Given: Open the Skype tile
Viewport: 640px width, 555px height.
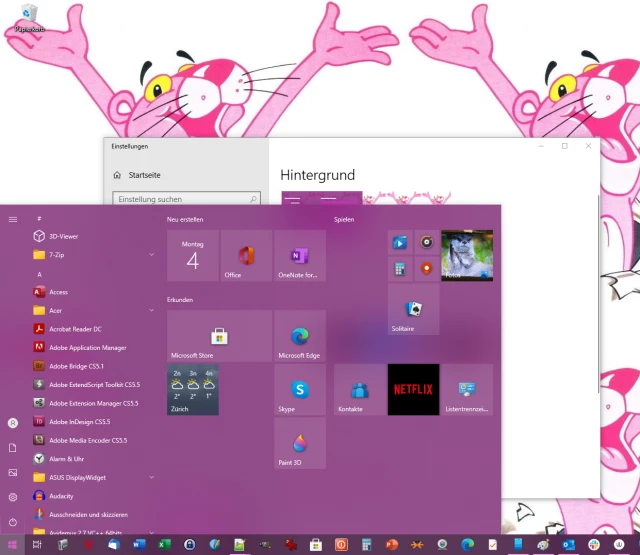Looking at the screenshot, I should (x=299, y=389).
